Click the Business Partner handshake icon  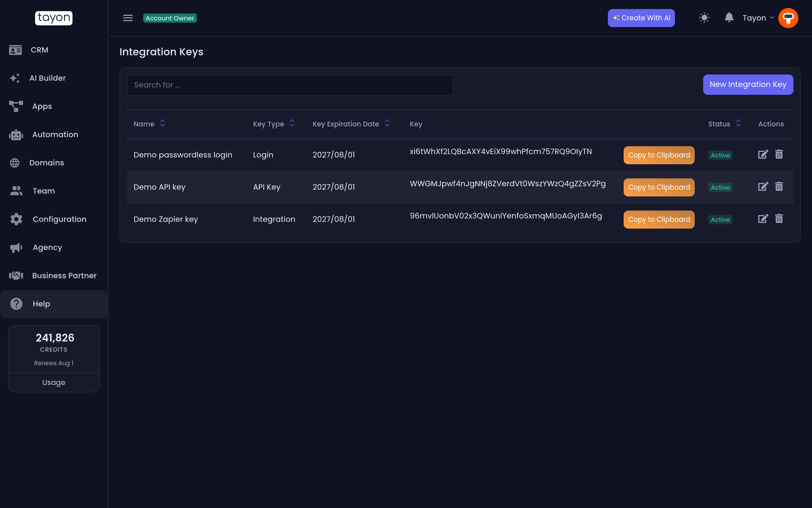coord(16,275)
